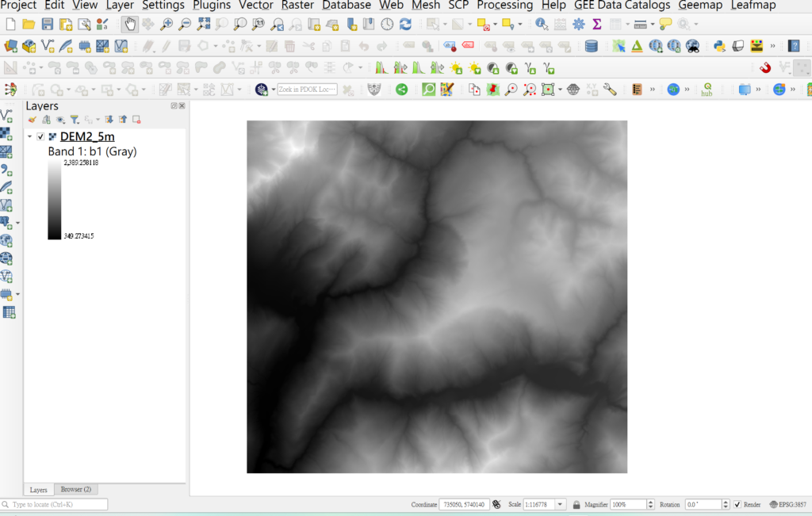
Task: Select the DEM2_5m layer name
Action: (x=87, y=137)
